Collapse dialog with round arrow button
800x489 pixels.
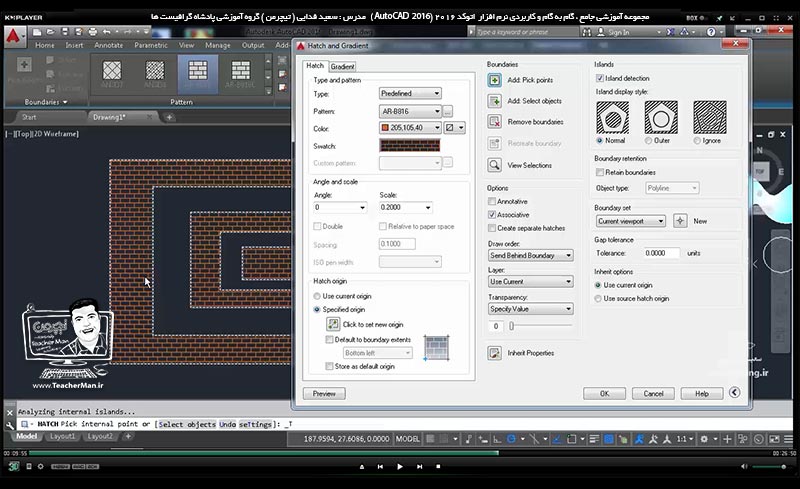(x=734, y=393)
